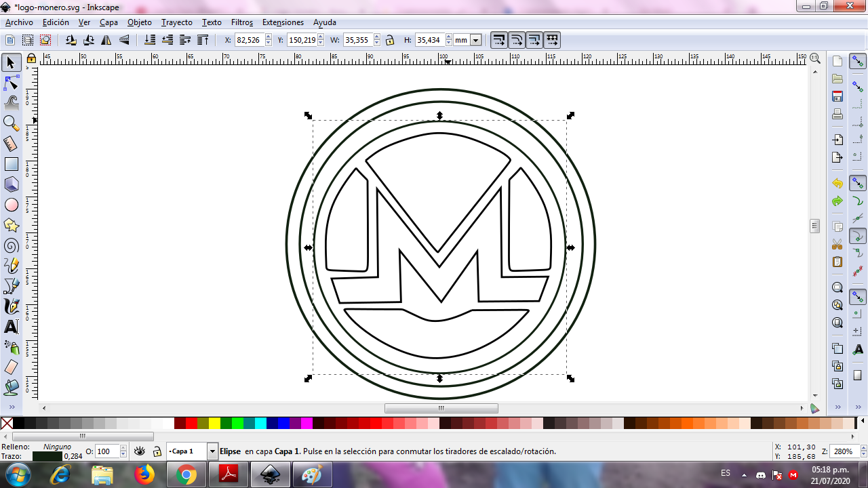Image resolution: width=868 pixels, height=488 pixels.
Task: Click Undo arrow in command bar
Action: pos(837,184)
